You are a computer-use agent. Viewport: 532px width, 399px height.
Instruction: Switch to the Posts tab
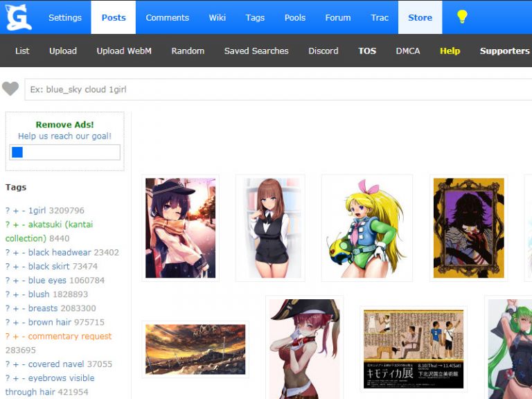[x=114, y=17]
